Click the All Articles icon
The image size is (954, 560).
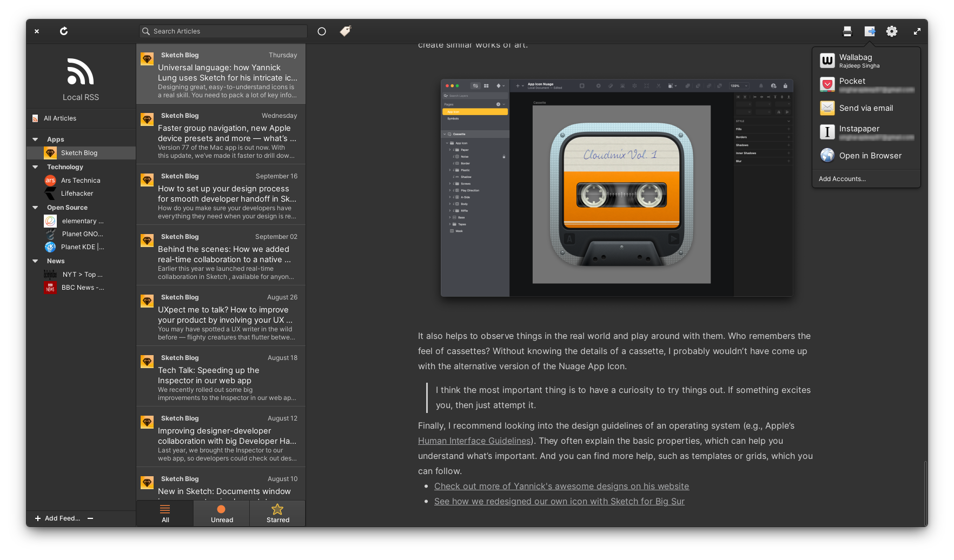point(35,118)
